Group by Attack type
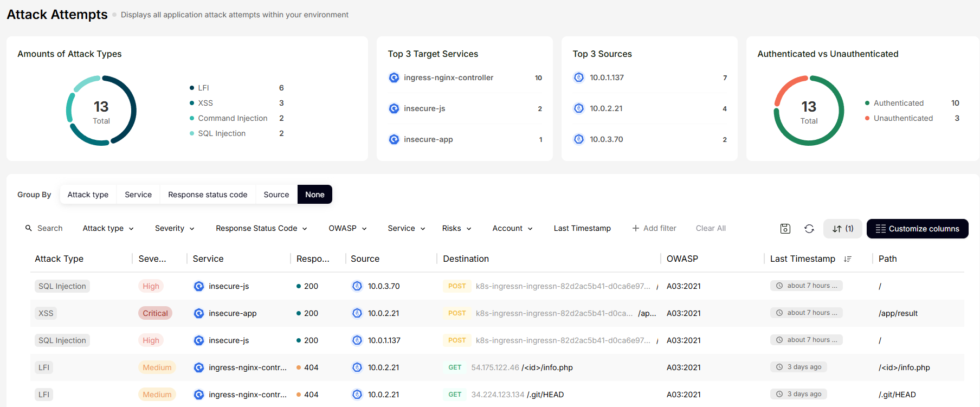This screenshot has height=407, width=980. (88, 195)
